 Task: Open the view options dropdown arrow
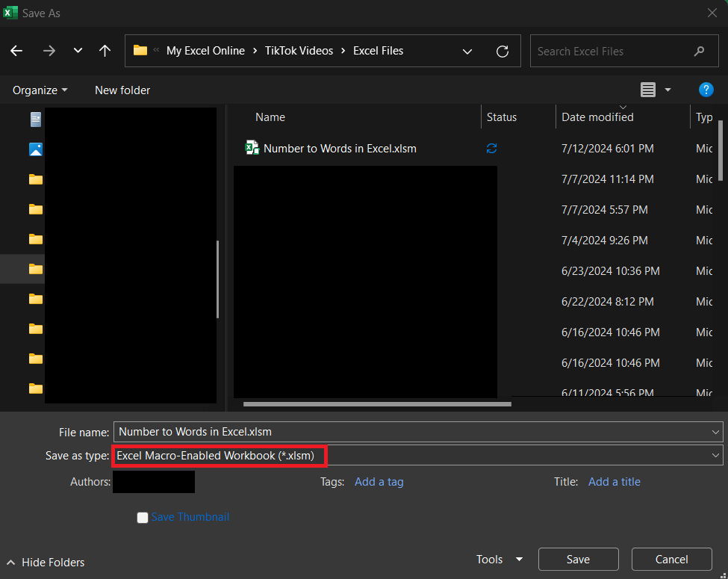tap(668, 90)
